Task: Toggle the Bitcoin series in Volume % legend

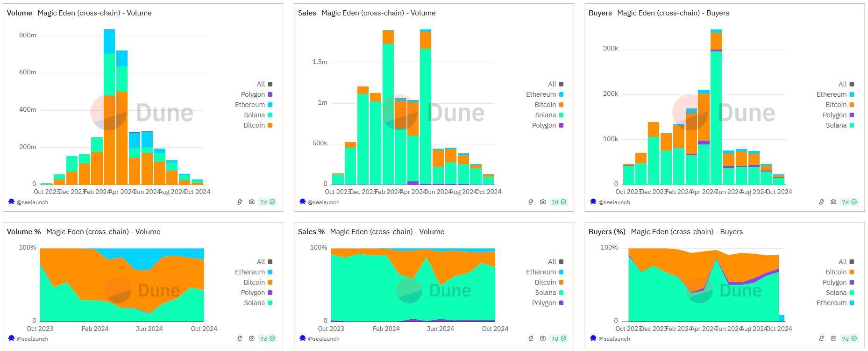Action: tap(258, 282)
